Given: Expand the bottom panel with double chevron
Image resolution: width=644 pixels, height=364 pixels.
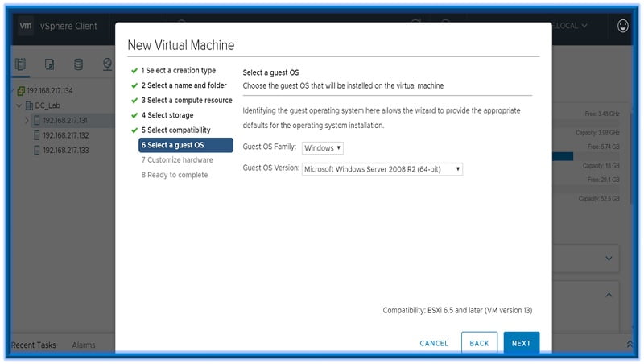Looking at the screenshot, I should point(629,344).
